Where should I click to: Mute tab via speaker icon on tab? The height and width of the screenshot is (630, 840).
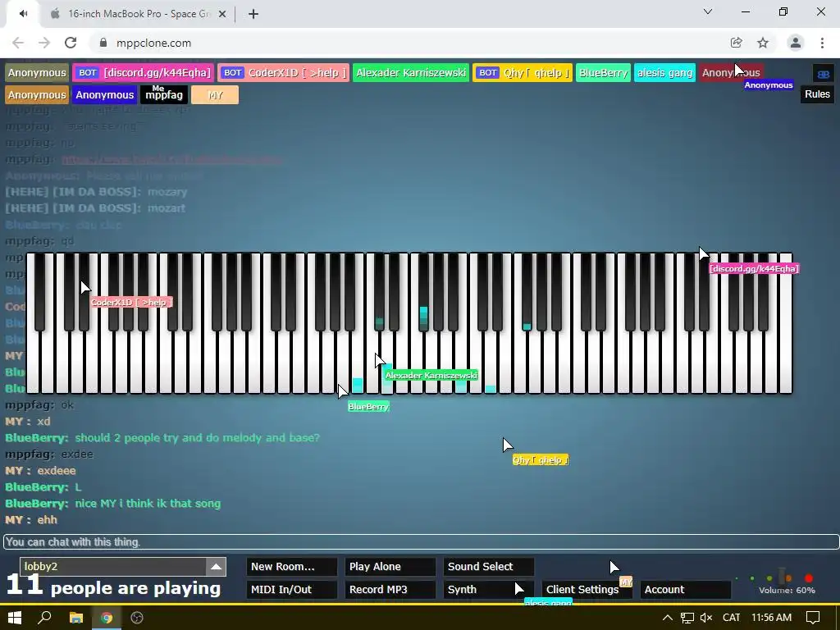coord(23,14)
